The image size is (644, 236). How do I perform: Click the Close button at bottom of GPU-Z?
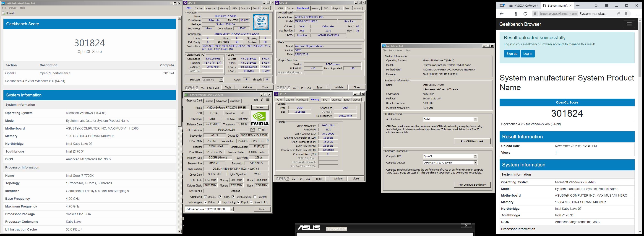[262, 209]
